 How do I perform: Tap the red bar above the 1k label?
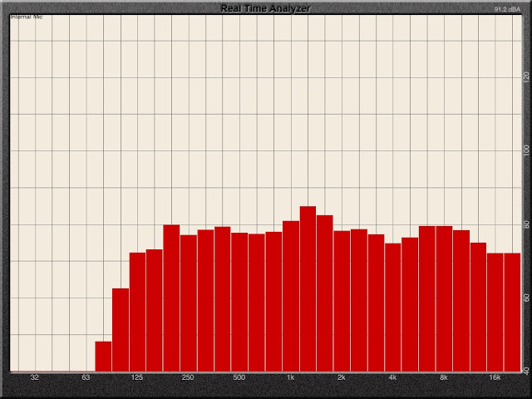291,296
